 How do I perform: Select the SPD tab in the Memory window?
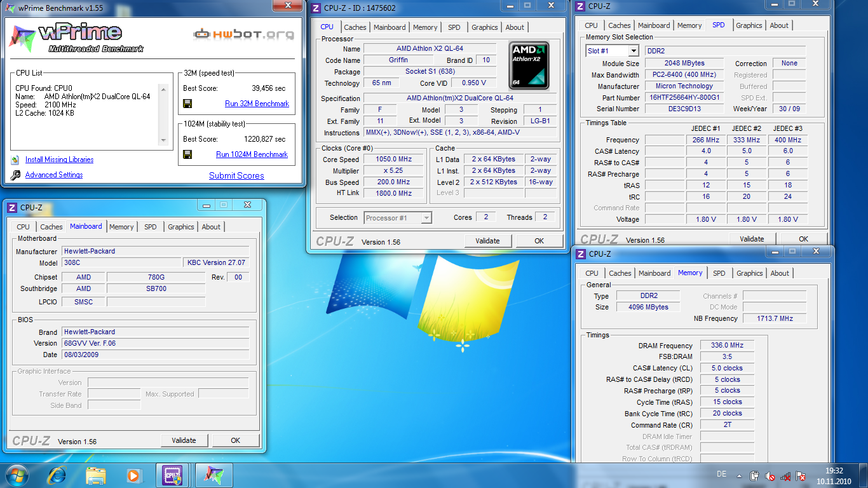719,273
